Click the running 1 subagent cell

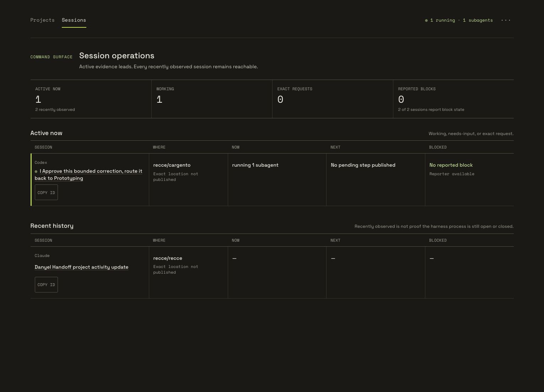point(277,179)
